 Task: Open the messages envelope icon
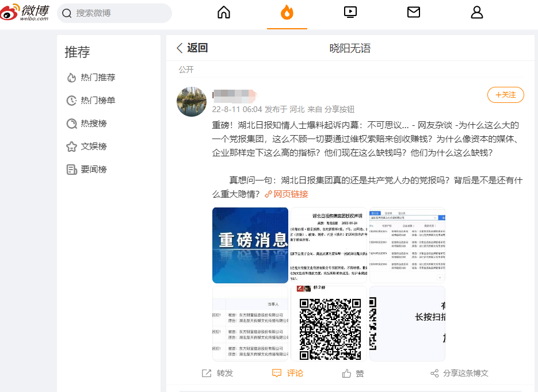[x=414, y=12]
